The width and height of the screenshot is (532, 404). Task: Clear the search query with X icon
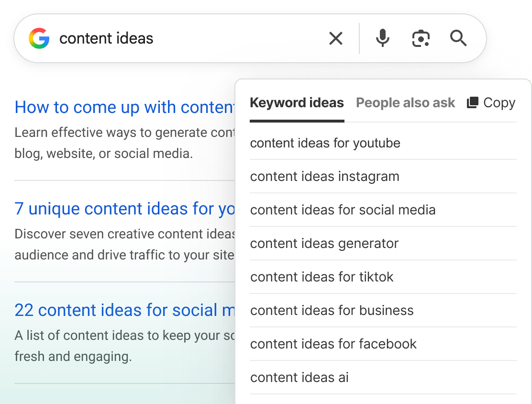tap(336, 38)
